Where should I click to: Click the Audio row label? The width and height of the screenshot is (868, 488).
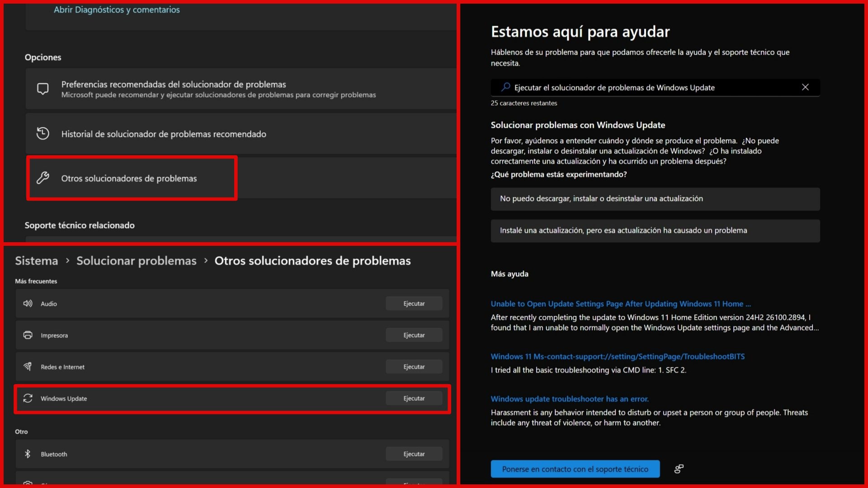(49, 304)
